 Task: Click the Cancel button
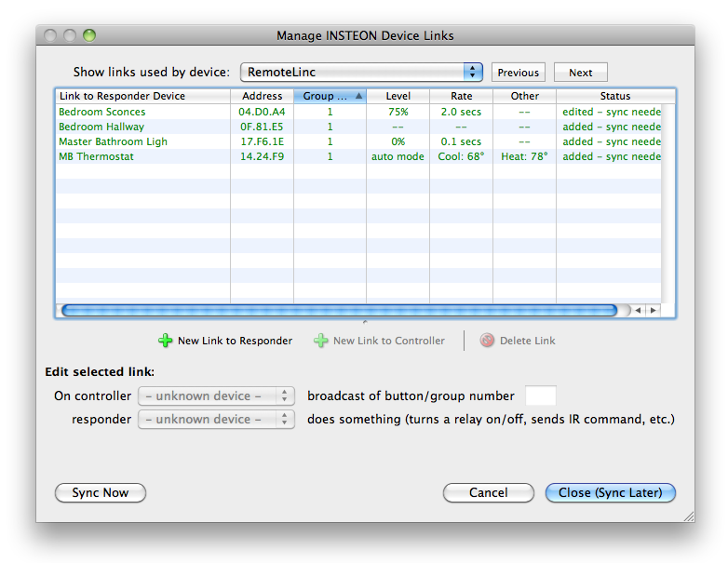[x=489, y=492]
